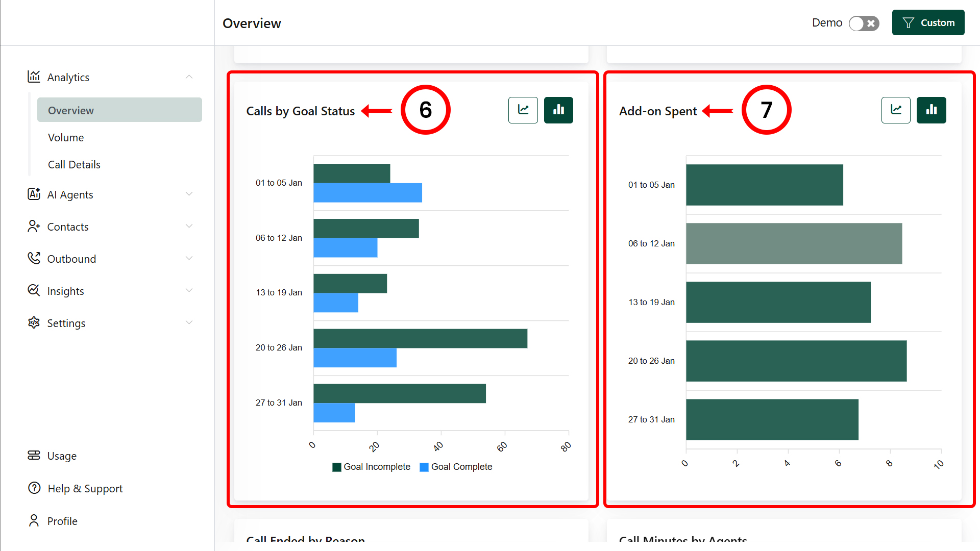Switch Add-on Spent to line chart view
The height and width of the screenshot is (551, 980).
(x=896, y=110)
